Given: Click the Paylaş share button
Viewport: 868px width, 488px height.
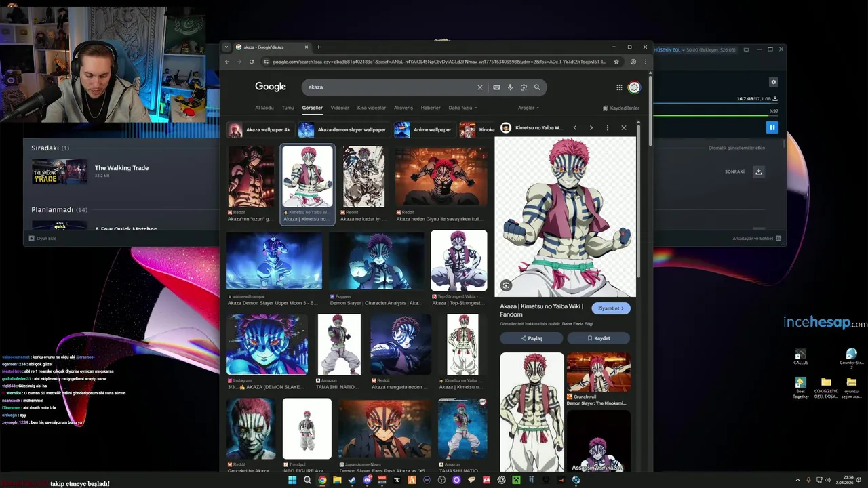Looking at the screenshot, I should (x=532, y=338).
